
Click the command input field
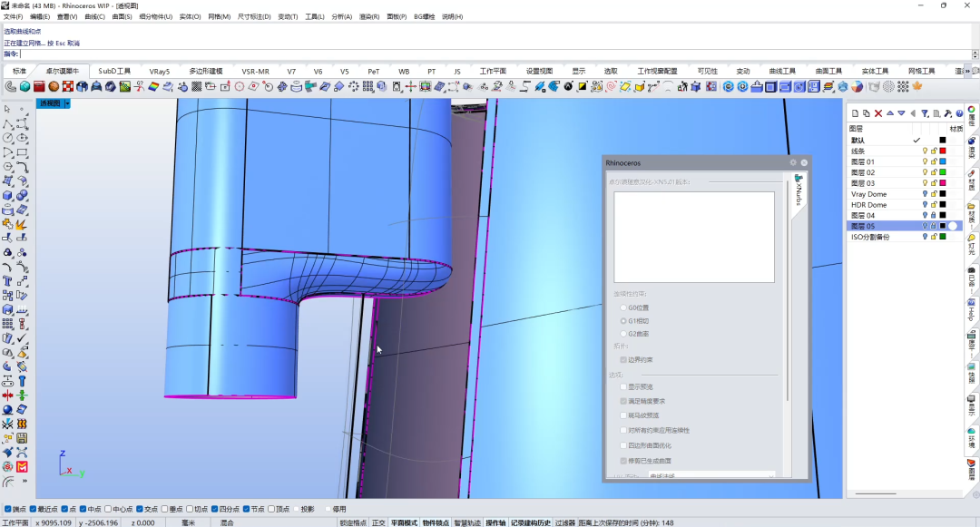(x=495, y=54)
